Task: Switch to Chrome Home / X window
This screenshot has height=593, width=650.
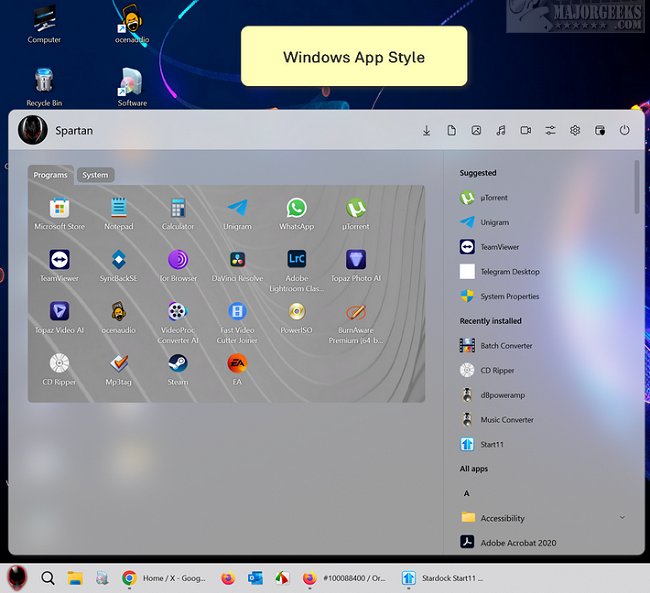Action: (164, 578)
